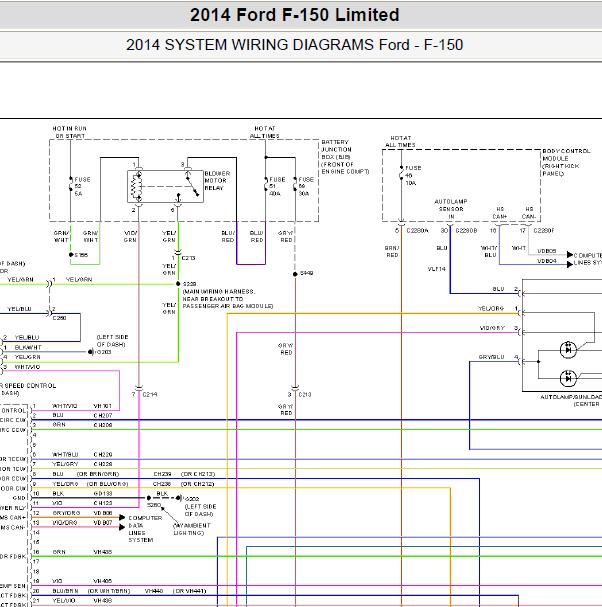Click the '(OR BRN/GRN)' alternate color note

(x=98, y=474)
